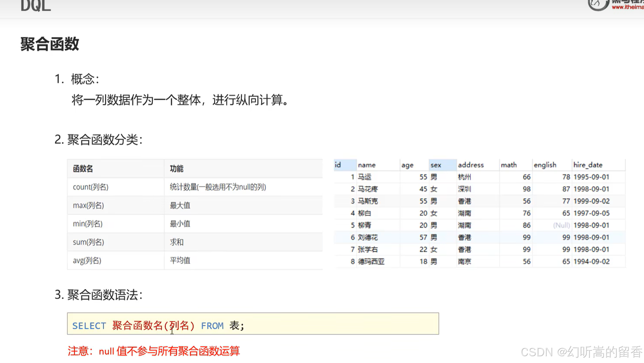Click the red null note line

(x=154, y=351)
